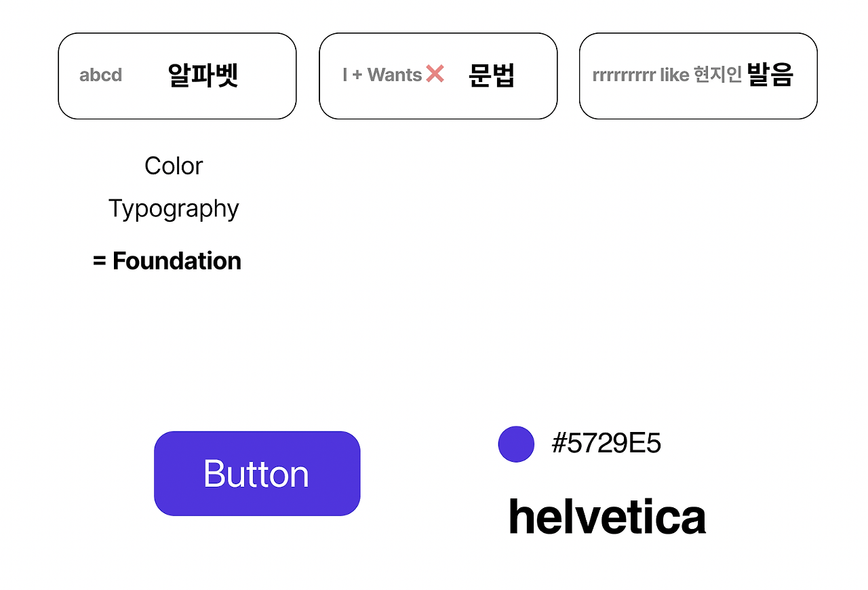Click the I + Wants text
Screen dimensions: 868x590
coord(382,75)
